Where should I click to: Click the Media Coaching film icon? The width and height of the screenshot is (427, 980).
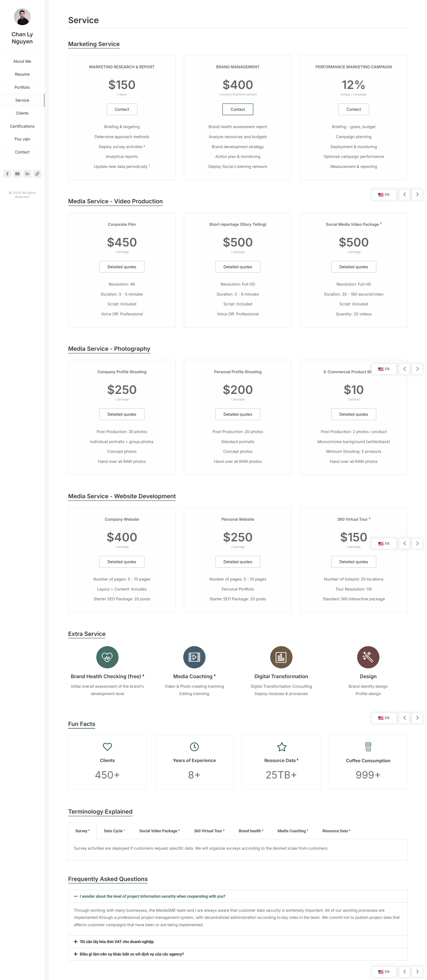tap(194, 657)
